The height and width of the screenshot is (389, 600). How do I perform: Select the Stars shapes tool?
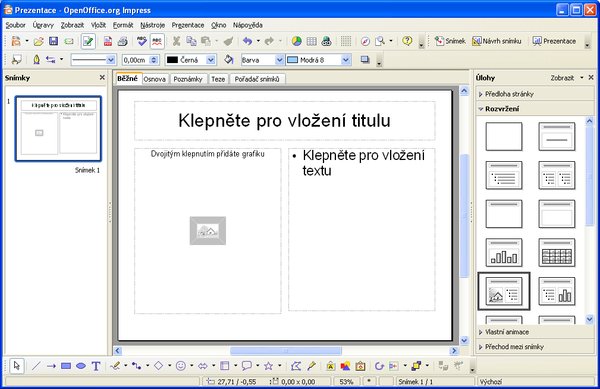point(269,366)
